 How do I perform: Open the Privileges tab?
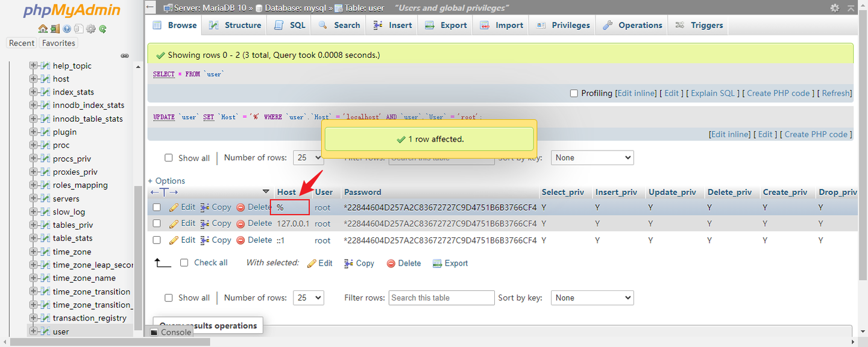click(x=562, y=25)
